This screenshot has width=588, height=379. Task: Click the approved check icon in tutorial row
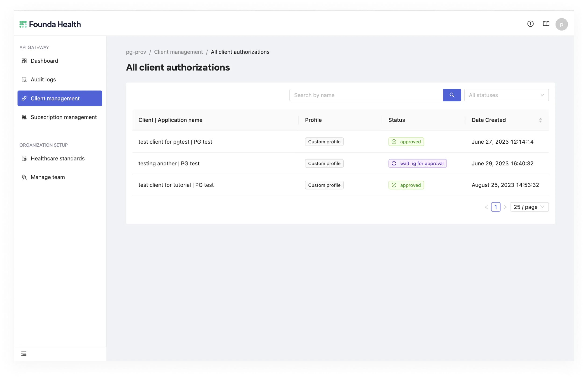[394, 185]
